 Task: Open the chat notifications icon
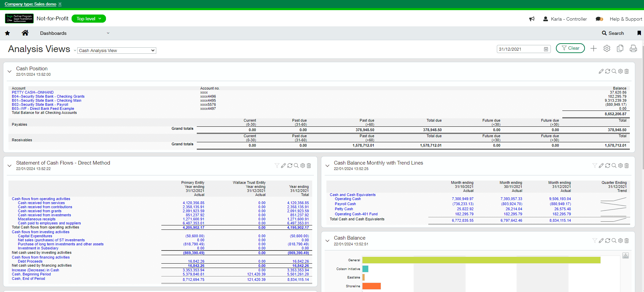point(599,19)
